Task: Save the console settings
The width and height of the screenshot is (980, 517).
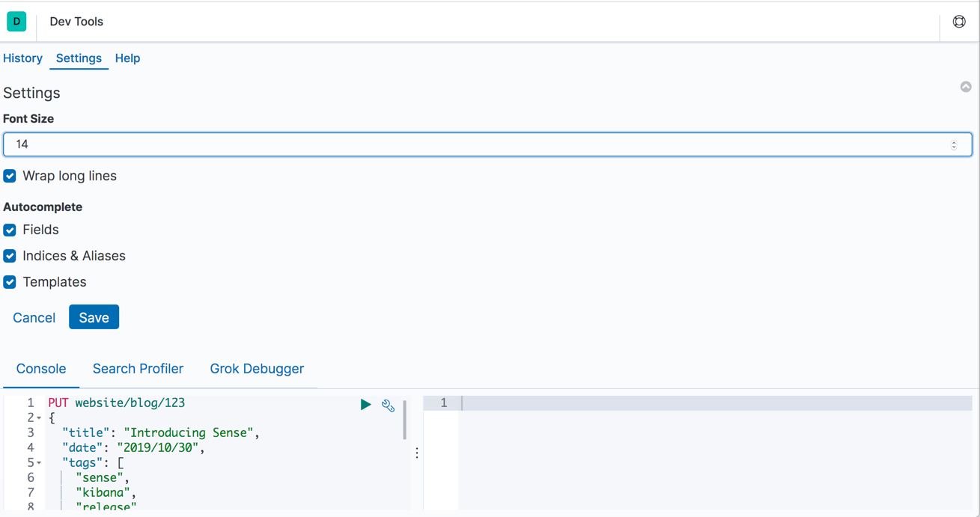Action: click(x=94, y=317)
